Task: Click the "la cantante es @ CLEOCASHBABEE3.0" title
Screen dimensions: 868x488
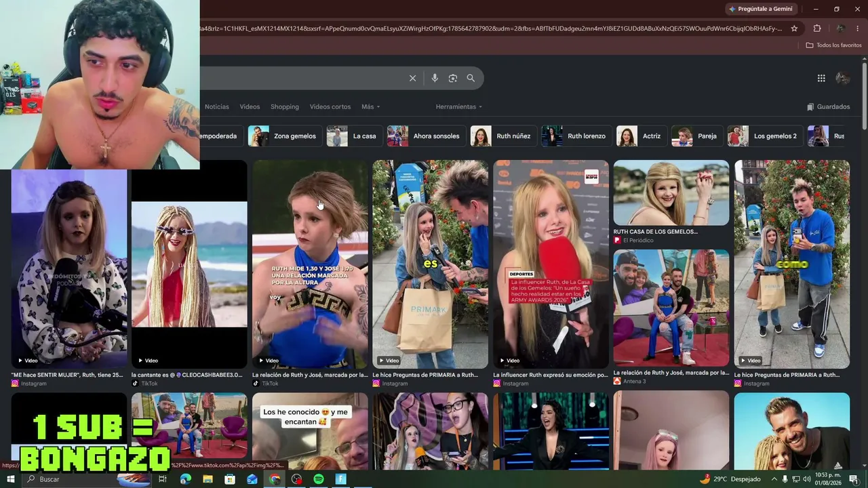Action: tap(186, 375)
